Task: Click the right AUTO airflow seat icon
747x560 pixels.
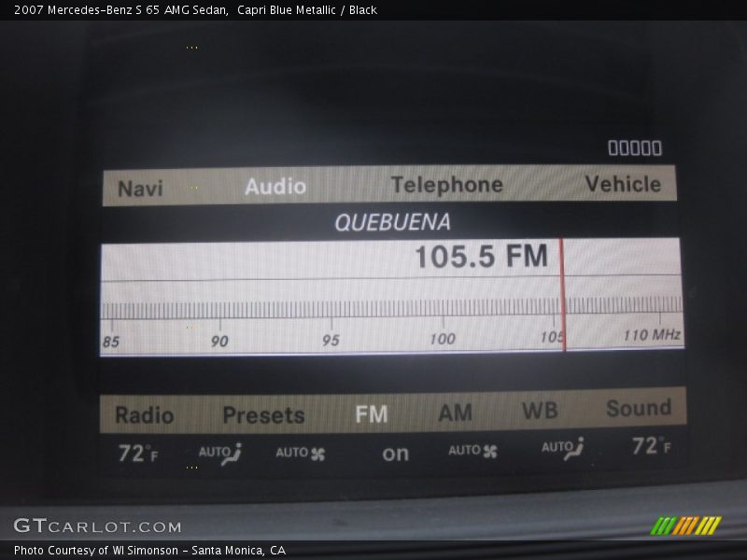Action: click(x=563, y=448)
